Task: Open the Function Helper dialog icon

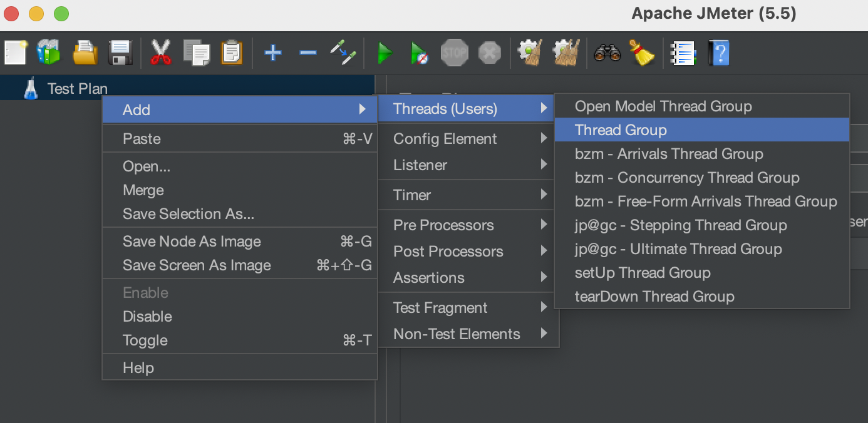Action: tap(683, 53)
